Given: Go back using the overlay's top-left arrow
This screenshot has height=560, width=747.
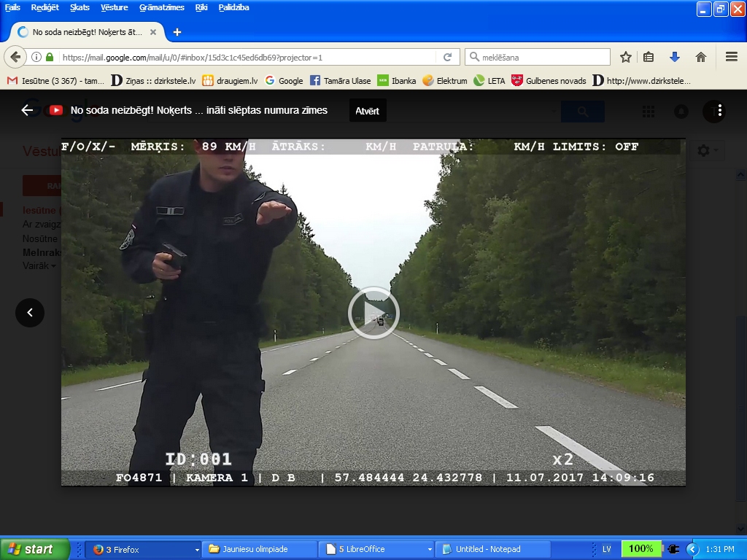Looking at the screenshot, I should [28, 110].
